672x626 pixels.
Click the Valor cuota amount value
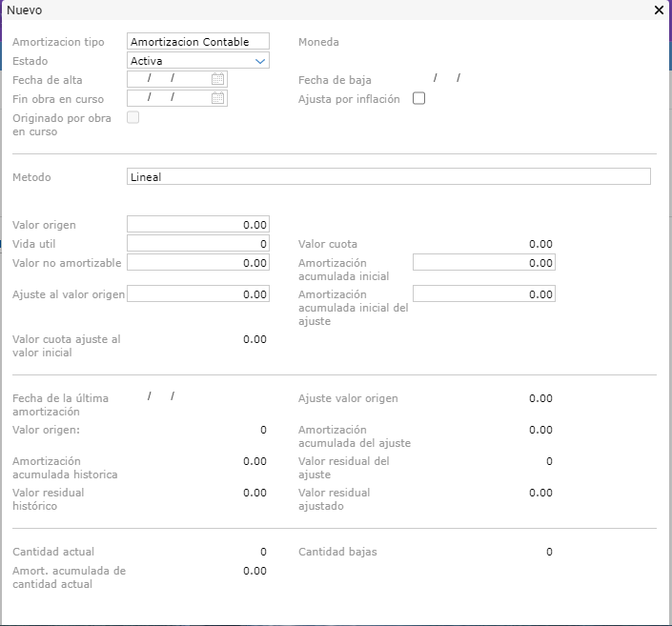click(540, 245)
